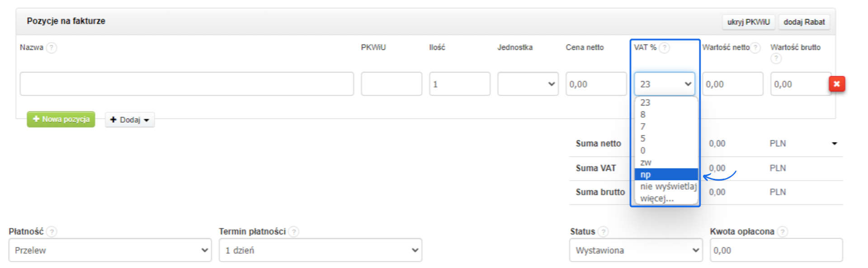Click the dodaj Rabat button
The image size is (868, 268).
pos(804,21)
